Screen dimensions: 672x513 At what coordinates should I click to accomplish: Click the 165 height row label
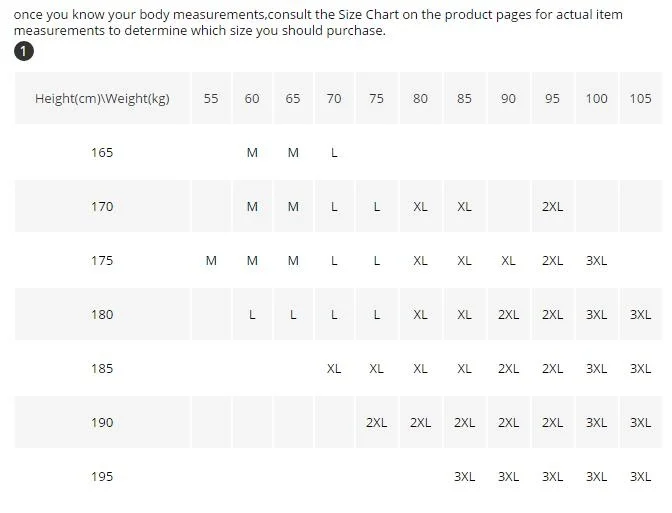pos(102,152)
